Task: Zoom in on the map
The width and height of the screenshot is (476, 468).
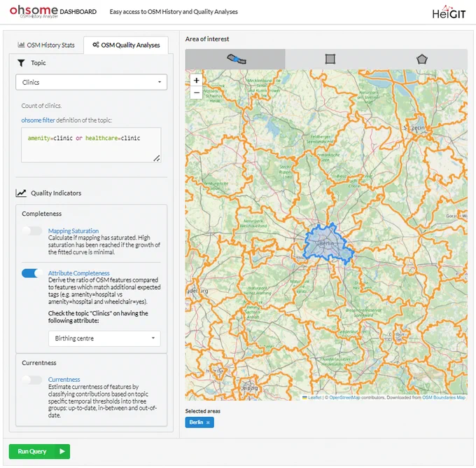Action: [197, 81]
